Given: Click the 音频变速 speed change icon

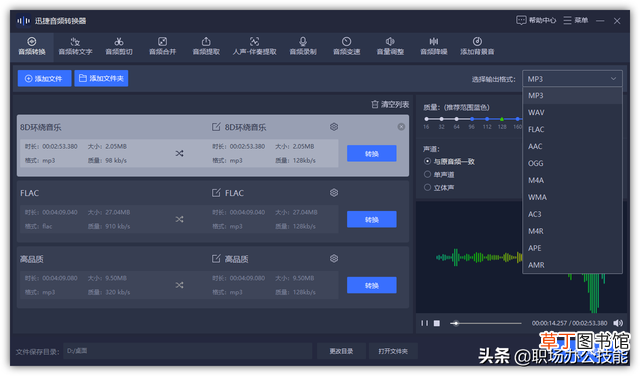Looking at the screenshot, I should click(347, 41).
